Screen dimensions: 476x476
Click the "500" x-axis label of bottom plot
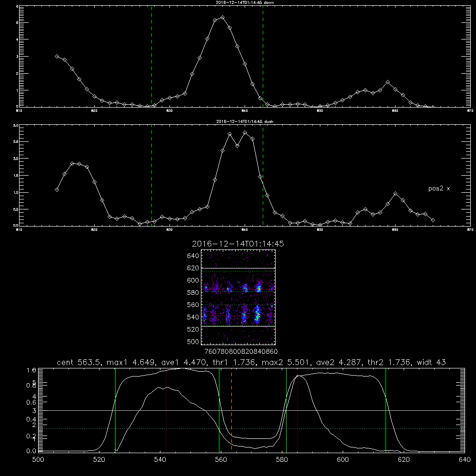[38, 460]
